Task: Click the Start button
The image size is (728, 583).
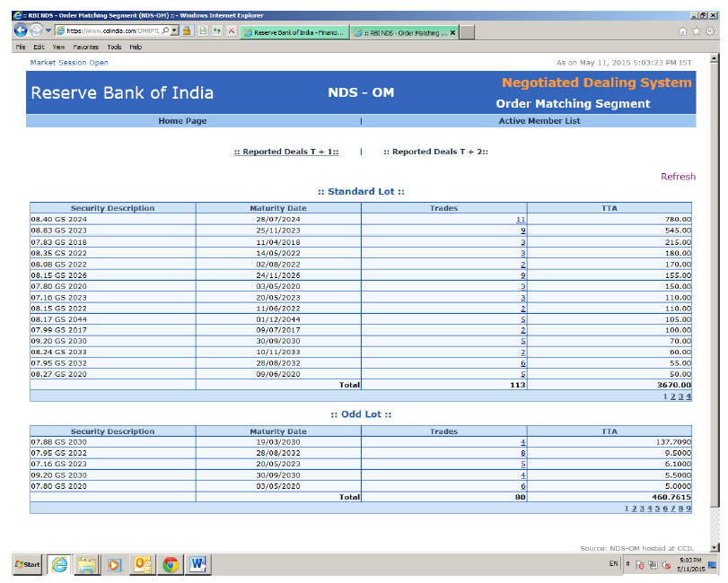Action: (27, 564)
